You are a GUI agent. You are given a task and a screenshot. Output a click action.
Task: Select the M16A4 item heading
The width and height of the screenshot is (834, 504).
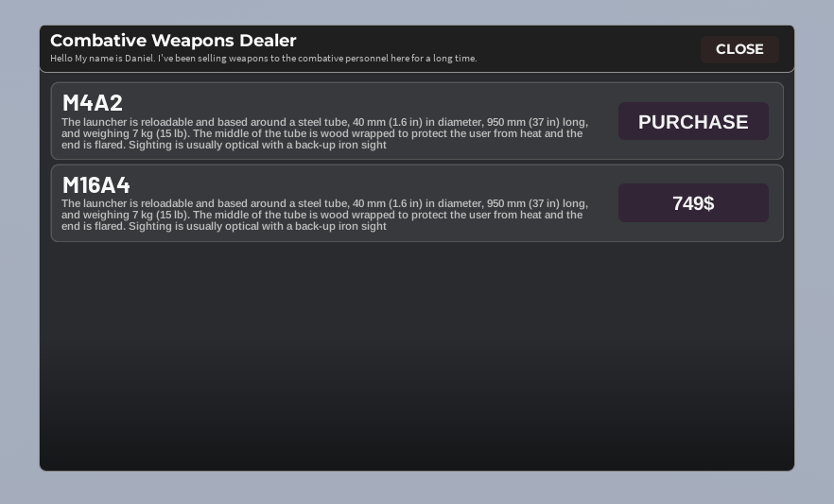(96, 185)
